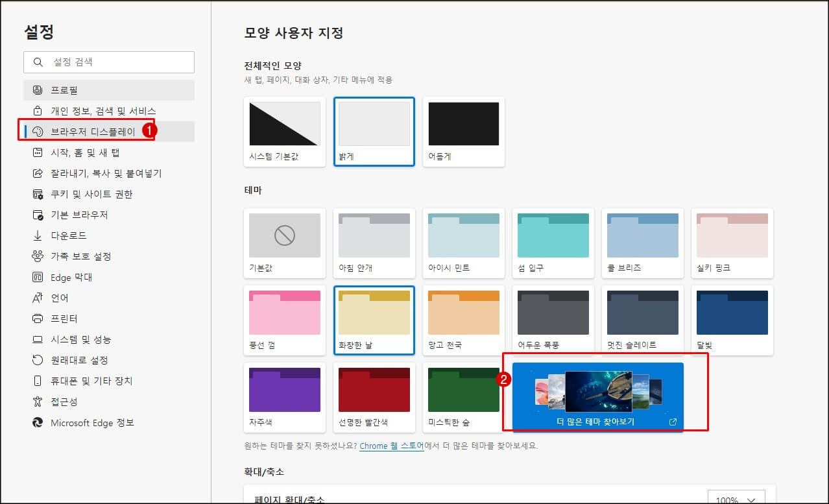Click the magnifier icon in settings search
829x504 pixels.
pyautogui.click(x=38, y=62)
